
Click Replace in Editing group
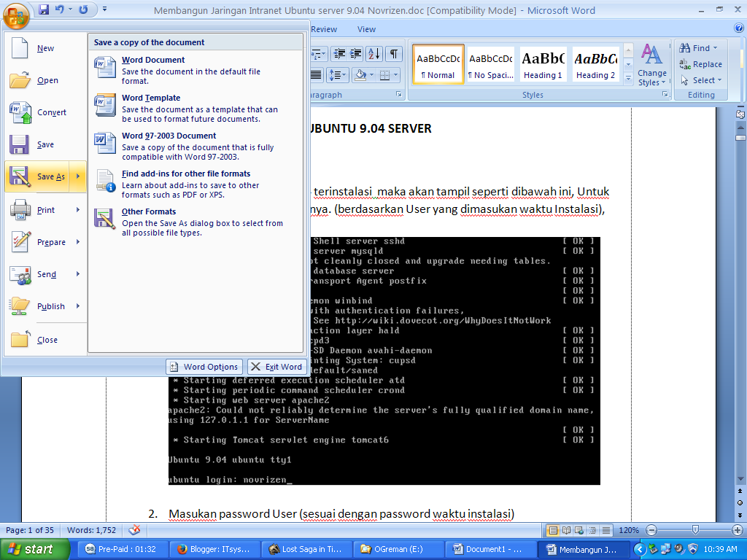[700, 64]
